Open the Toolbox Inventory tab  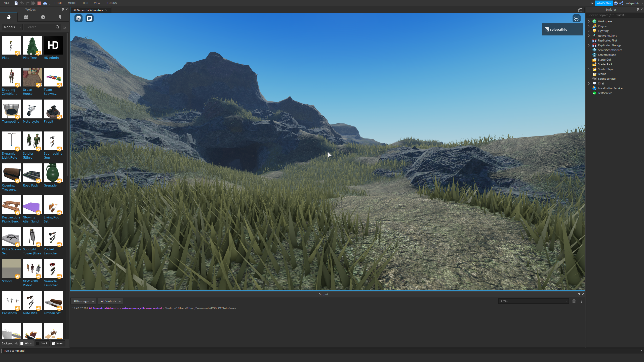pos(26,17)
